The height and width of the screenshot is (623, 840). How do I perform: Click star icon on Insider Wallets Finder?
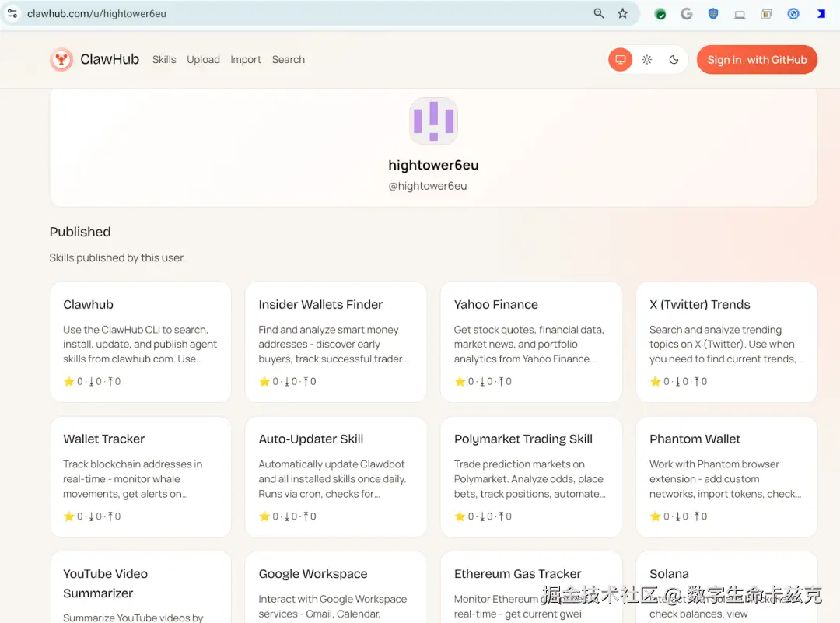click(264, 381)
